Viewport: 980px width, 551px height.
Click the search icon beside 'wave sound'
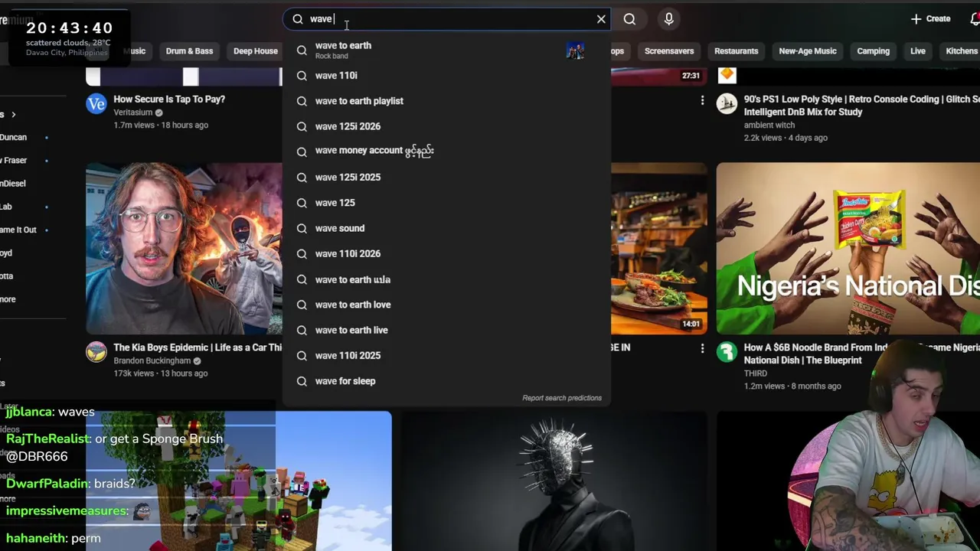[302, 228]
